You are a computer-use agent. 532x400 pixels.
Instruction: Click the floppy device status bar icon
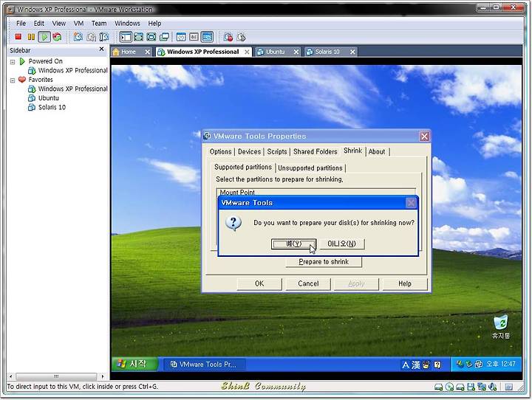(471, 387)
